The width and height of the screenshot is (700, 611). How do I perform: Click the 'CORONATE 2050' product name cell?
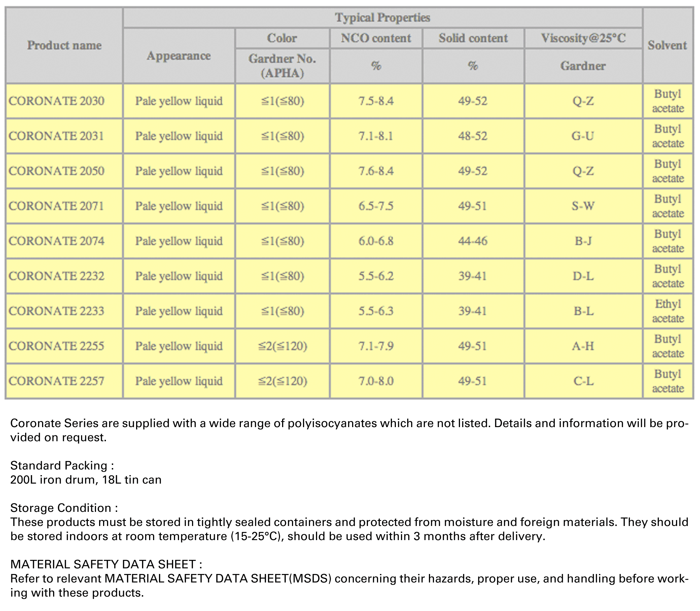64,171
